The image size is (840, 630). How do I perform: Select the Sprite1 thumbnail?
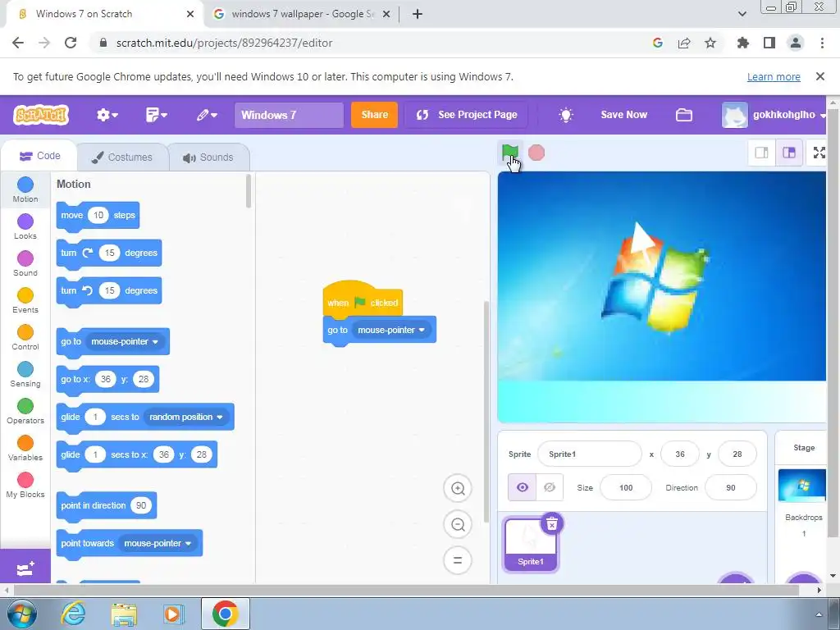531,545
